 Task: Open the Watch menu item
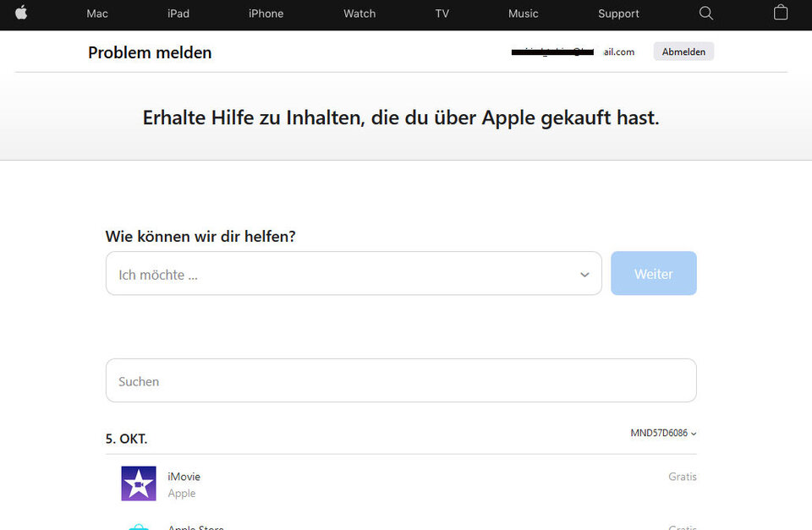pos(359,14)
